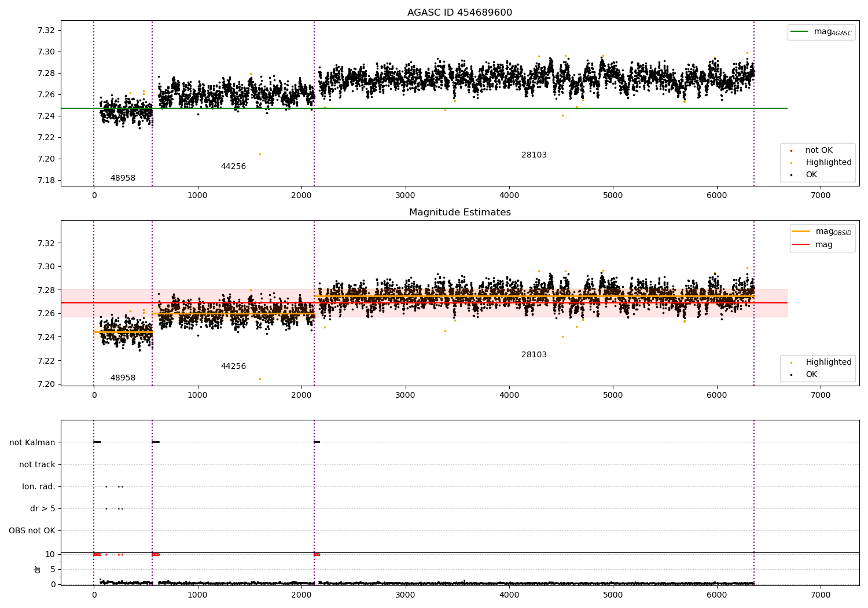Click 'OK' legend entry in middle plot
868x608 pixels.
[x=811, y=375]
